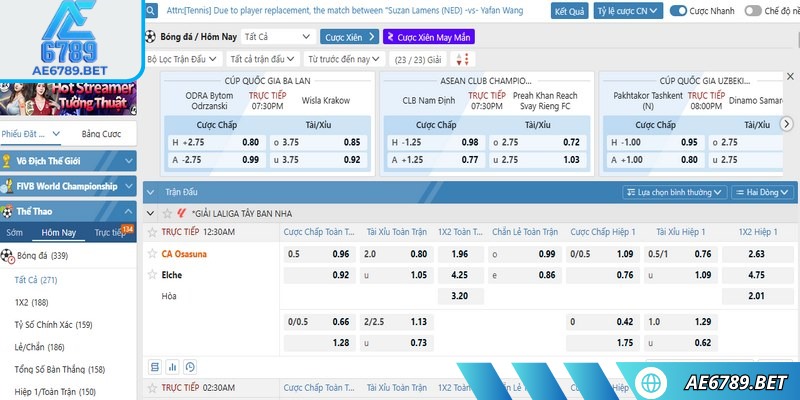
Task: Click the AE6789 logo
Action: point(69,38)
